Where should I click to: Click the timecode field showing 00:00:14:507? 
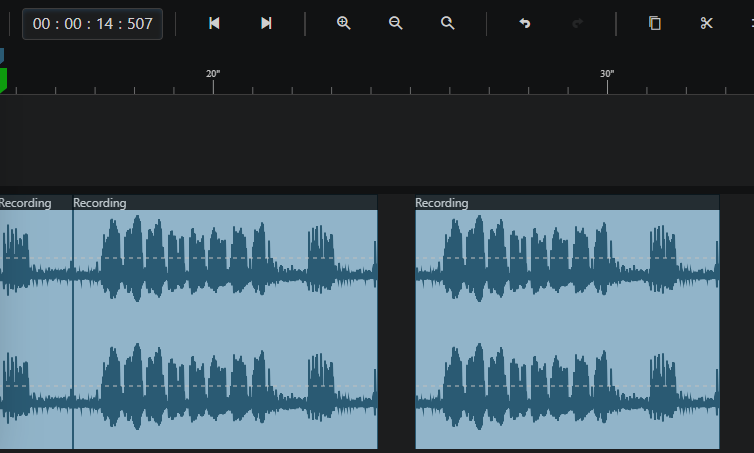tap(92, 24)
